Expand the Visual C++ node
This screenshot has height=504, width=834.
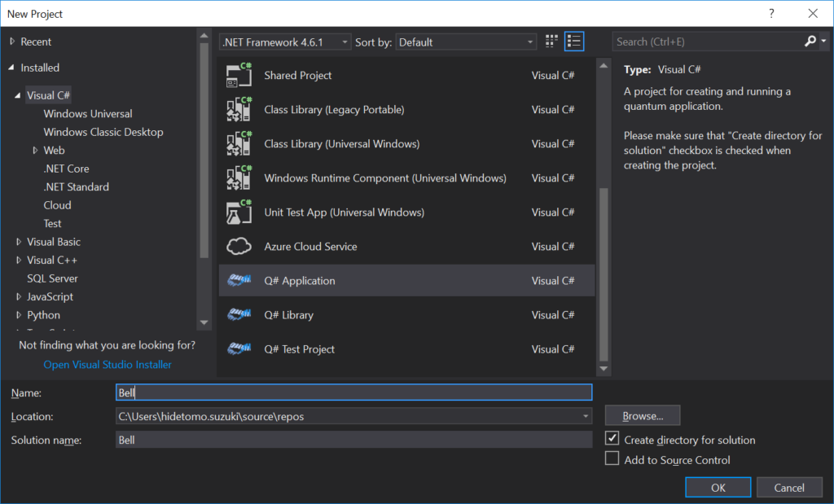pos(19,260)
